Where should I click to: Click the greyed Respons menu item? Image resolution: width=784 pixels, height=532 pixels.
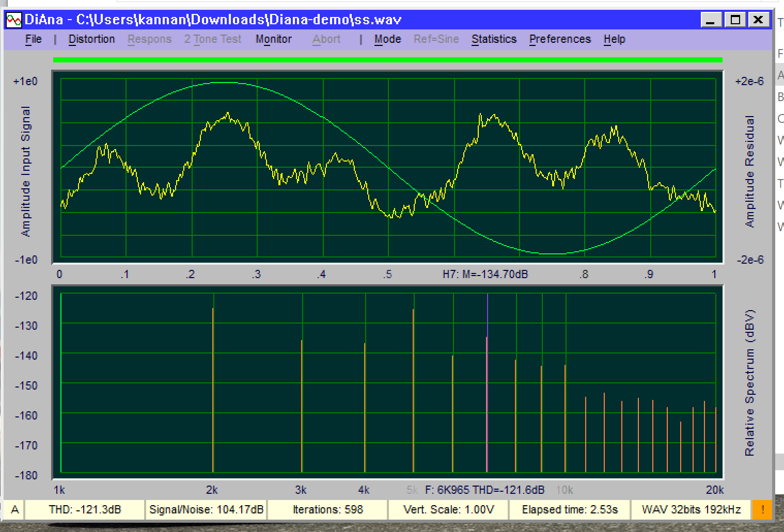point(149,39)
